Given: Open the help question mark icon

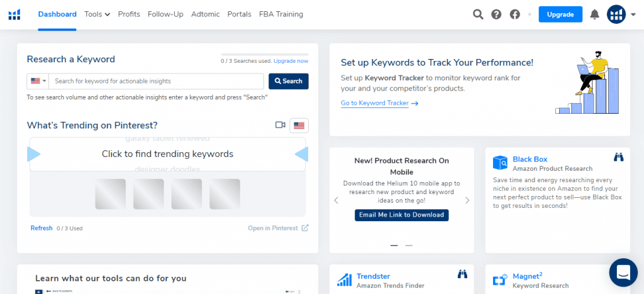Looking at the screenshot, I should [497, 14].
